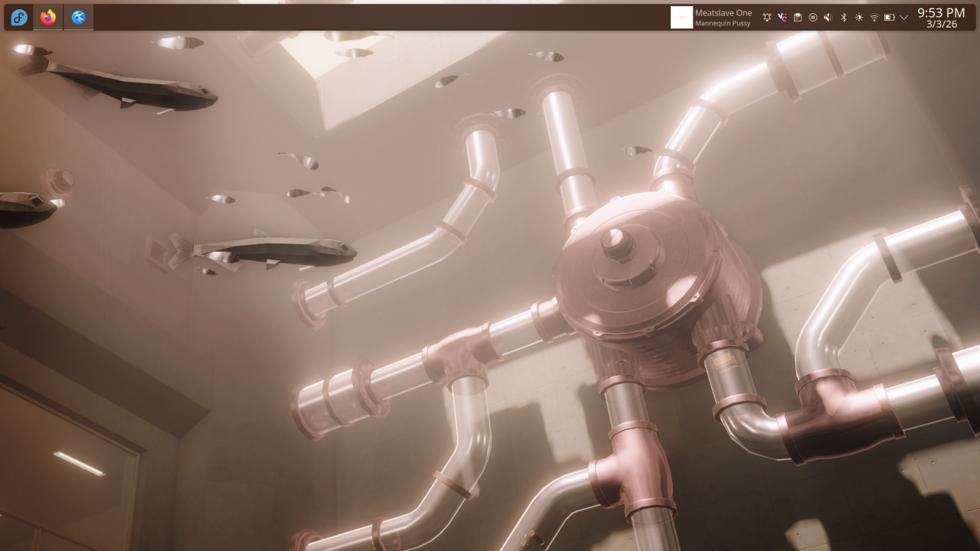Click the "Meatslave One" track title
Screen dimensions: 980x551
pyautogui.click(x=723, y=13)
